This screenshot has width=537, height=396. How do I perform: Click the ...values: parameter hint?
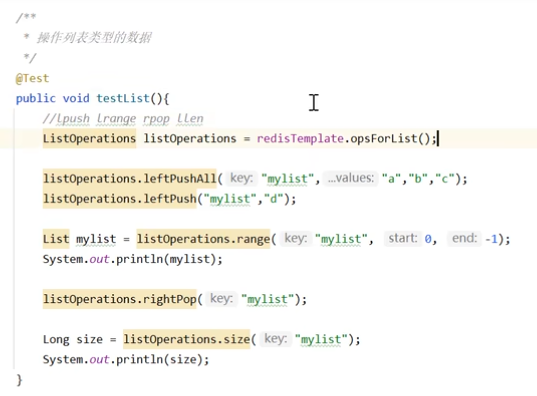350,178
